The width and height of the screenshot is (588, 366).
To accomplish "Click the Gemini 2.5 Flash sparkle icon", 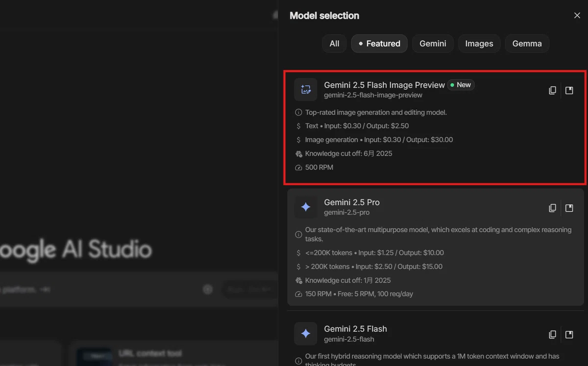I will click(x=306, y=334).
